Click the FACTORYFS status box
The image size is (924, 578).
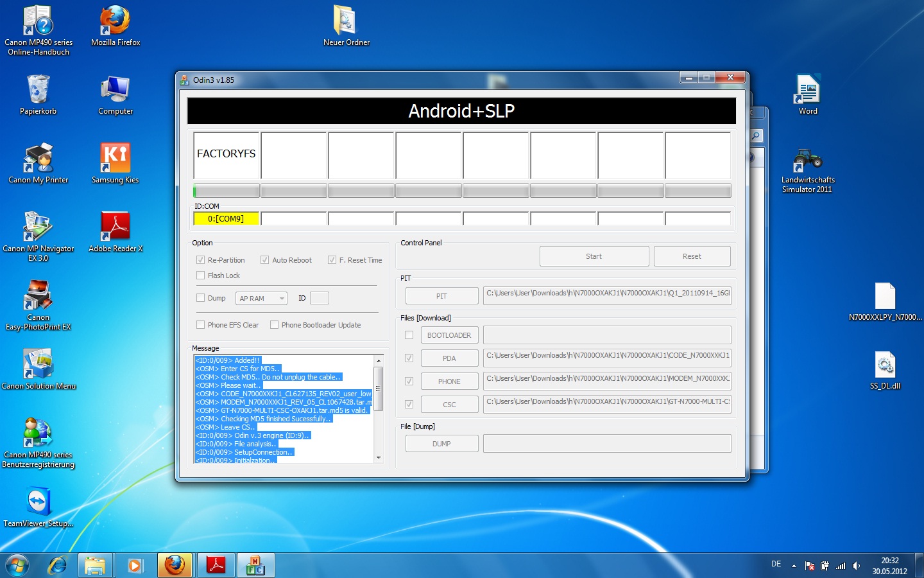tap(227, 155)
